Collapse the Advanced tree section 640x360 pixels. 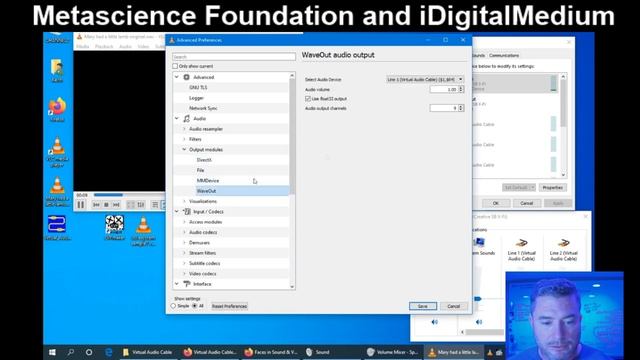pyautogui.click(x=177, y=77)
